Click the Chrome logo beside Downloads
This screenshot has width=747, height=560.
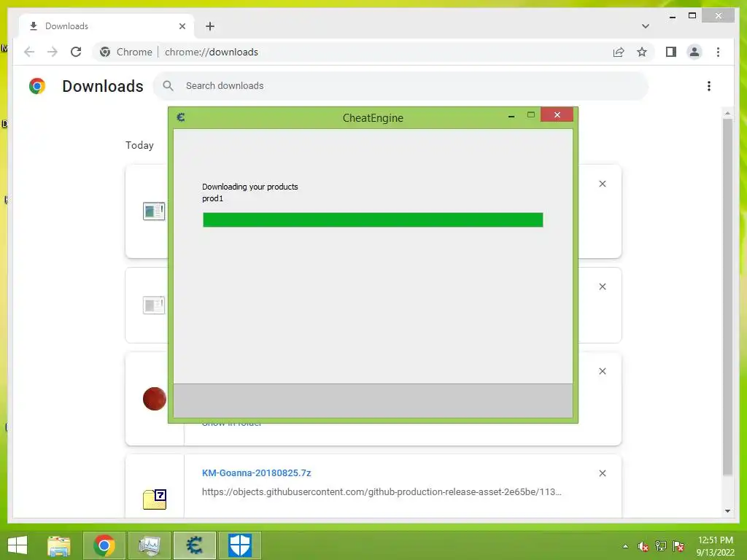(37, 86)
